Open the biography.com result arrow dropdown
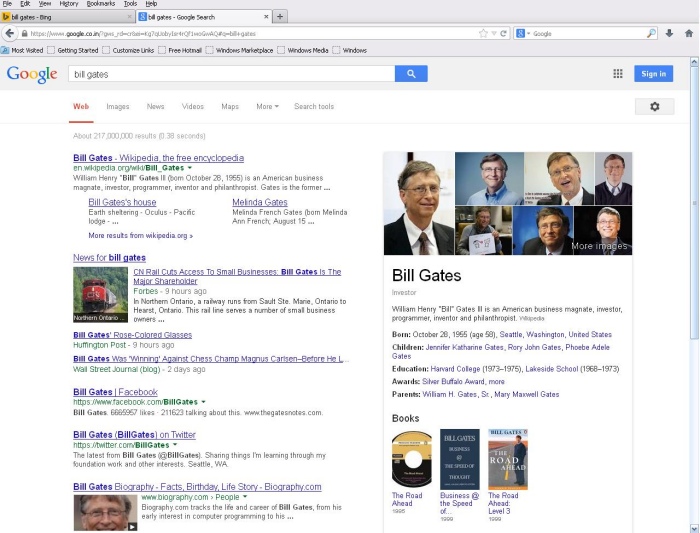The width and height of the screenshot is (700, 533). coord(245,497)
